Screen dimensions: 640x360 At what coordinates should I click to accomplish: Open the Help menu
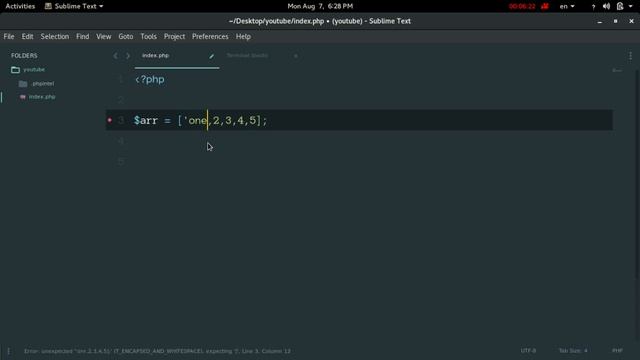[243, 36]
